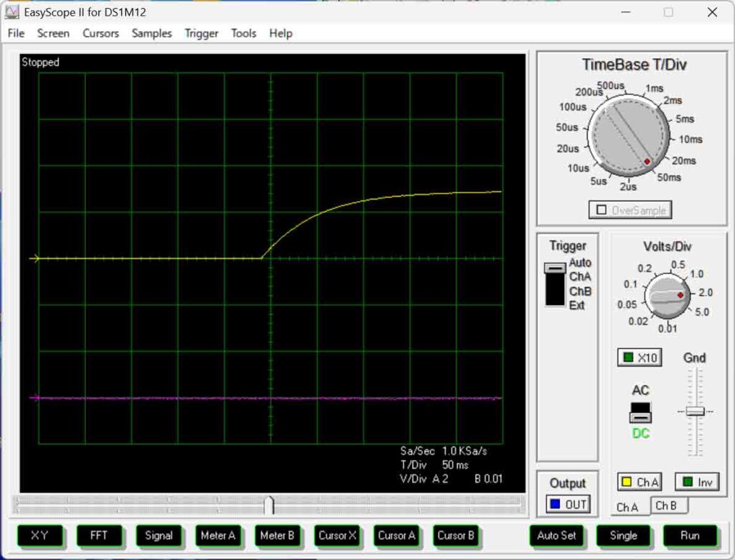The height and width of the screenshot is (560, 735).
Task: Enable Cursor X
Action: tap(337, 536)
